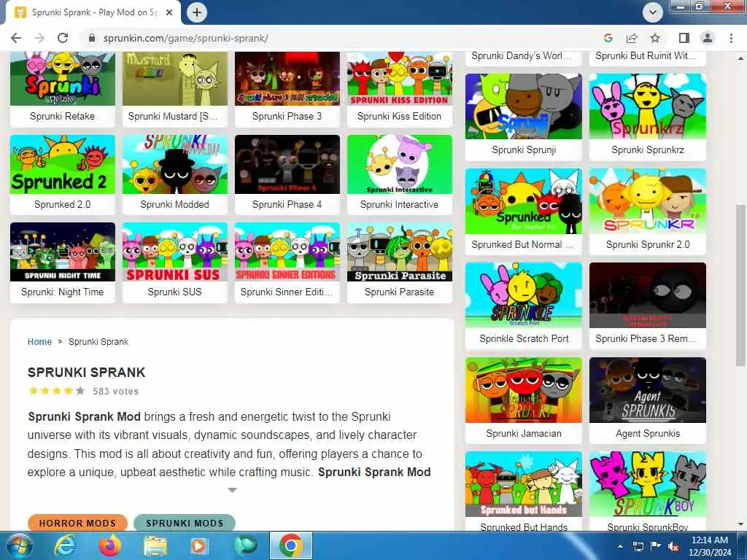This screenshot has height=560, width=747.
Task: Show hidden system tray icons
Action: point(620,546)
